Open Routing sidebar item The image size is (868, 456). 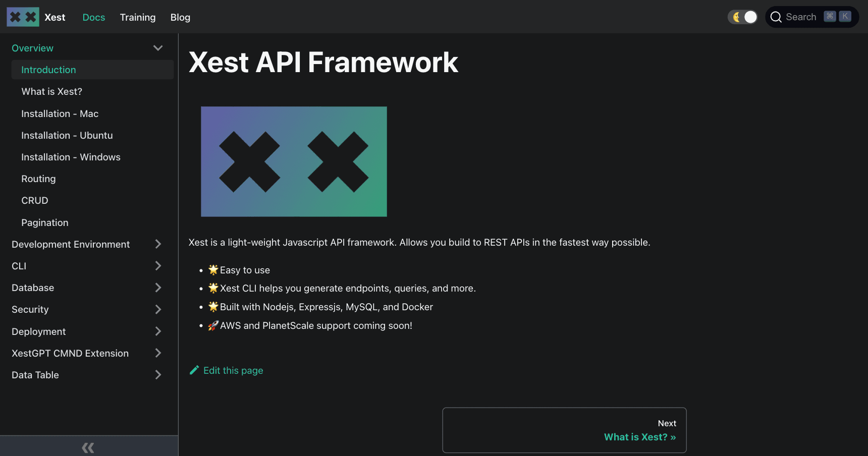(92, 179)
